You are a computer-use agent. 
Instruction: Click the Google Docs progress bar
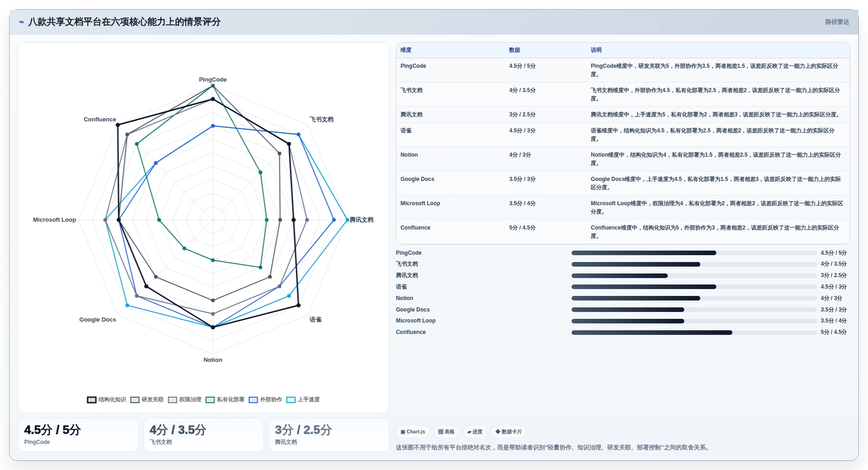tap(694, 310)
